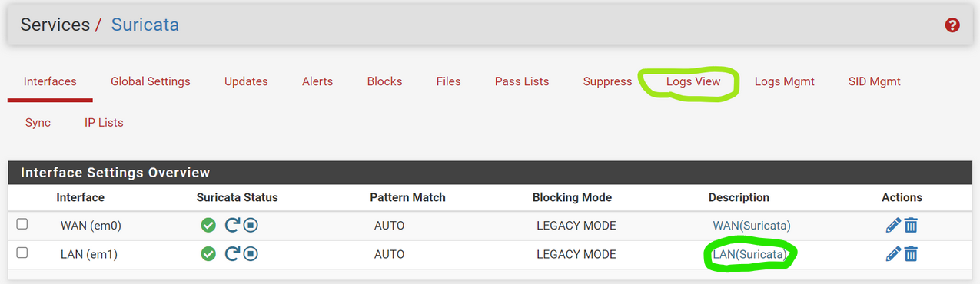Delete the WAN interface with trash icon
Viewport: 980px width, 284px height.
click(911, 226)
